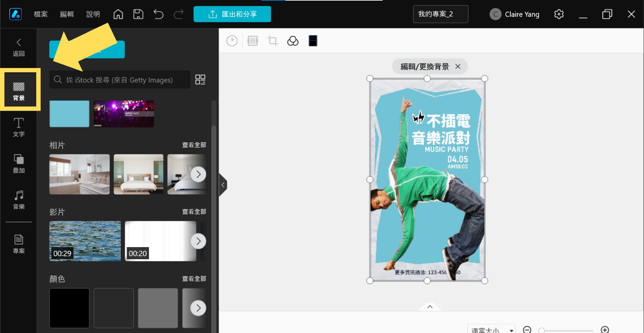Image resolution: width=644 pixels, height=333 pixels.
Task: Choose the bathroom photo thumbnail
Action: coord(80,174)
